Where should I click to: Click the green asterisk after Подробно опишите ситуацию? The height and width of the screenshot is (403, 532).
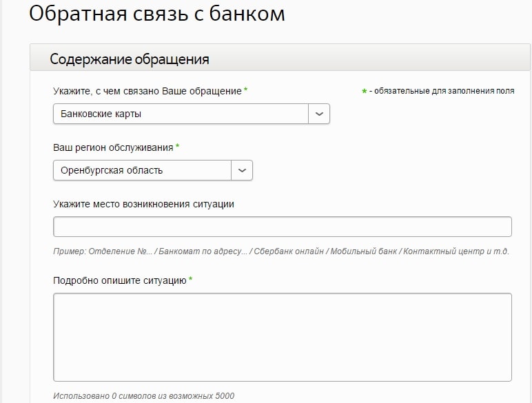[191, 279]
